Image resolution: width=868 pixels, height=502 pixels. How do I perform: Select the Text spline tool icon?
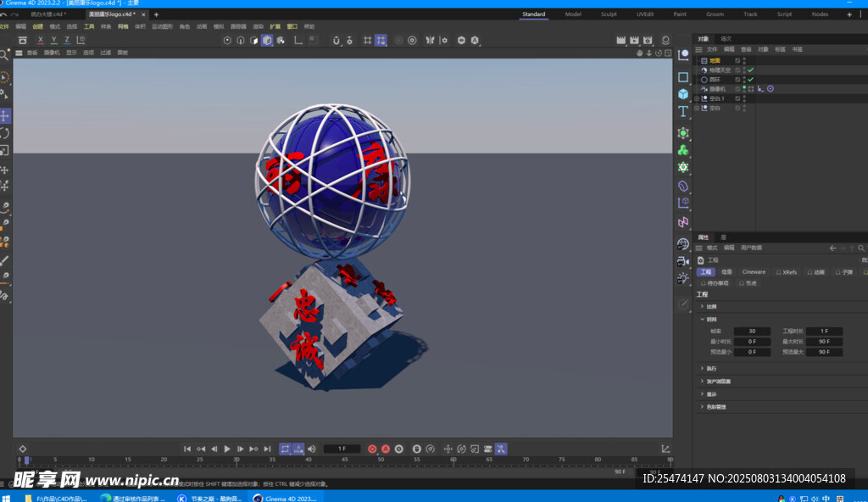pyautogui.click(x=683, y=112)
